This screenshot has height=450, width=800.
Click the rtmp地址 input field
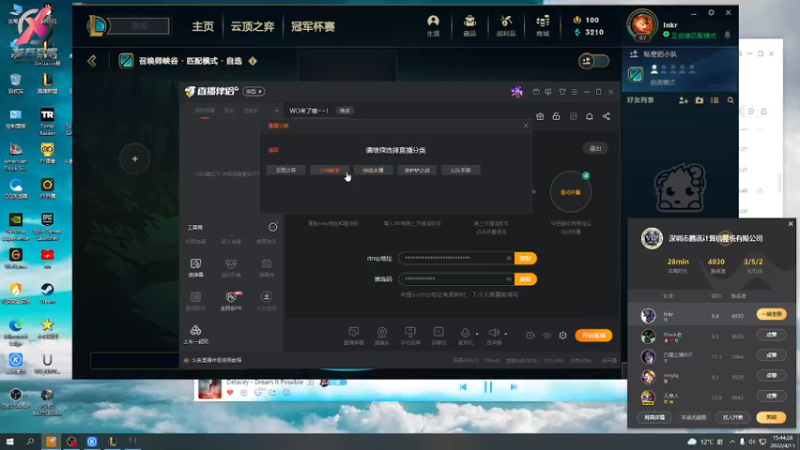coord(456,258)
